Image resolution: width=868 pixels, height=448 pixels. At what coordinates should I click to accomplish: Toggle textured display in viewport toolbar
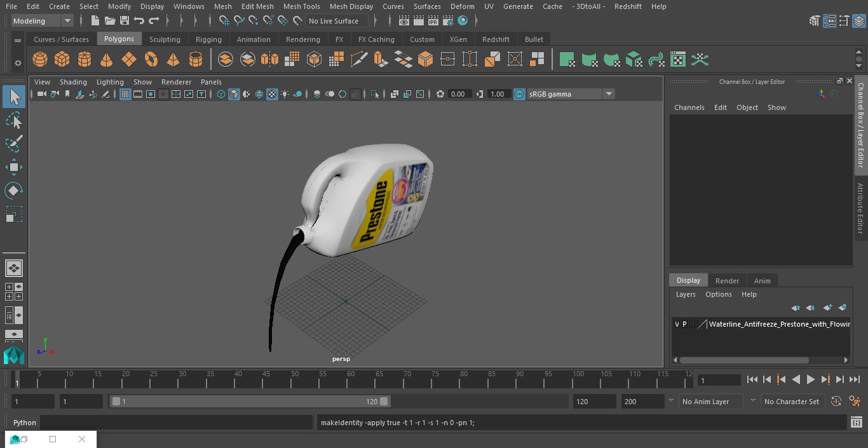pos(272,94)
